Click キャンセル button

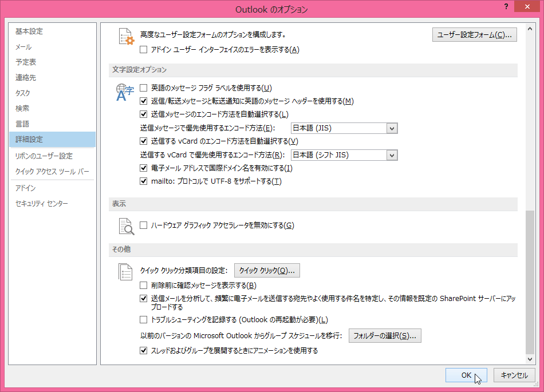click(514, 375)
